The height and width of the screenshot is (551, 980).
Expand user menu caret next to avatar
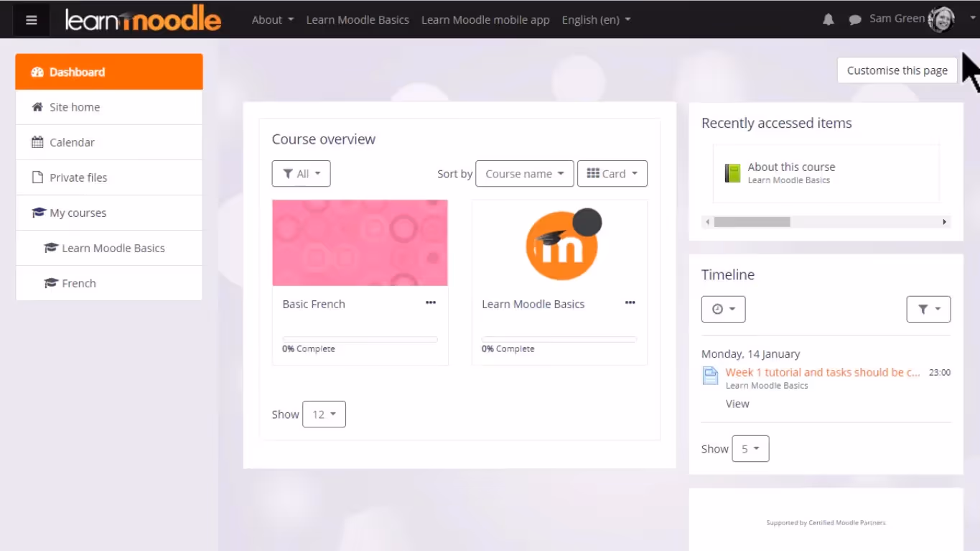click(972, 19)
